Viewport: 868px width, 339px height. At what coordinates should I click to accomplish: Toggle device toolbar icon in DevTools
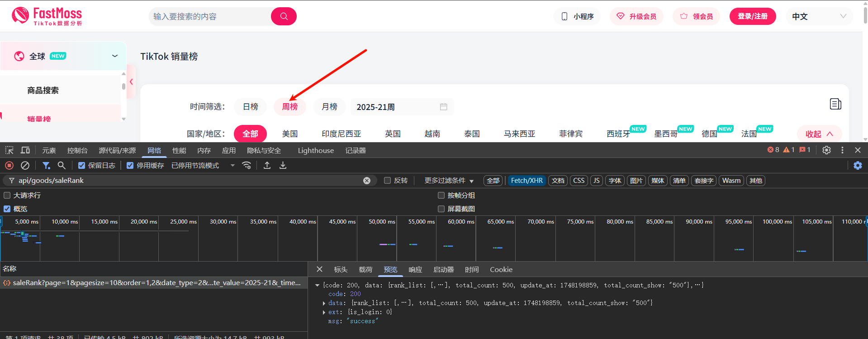pyautogui.click(x=25, y=150)
